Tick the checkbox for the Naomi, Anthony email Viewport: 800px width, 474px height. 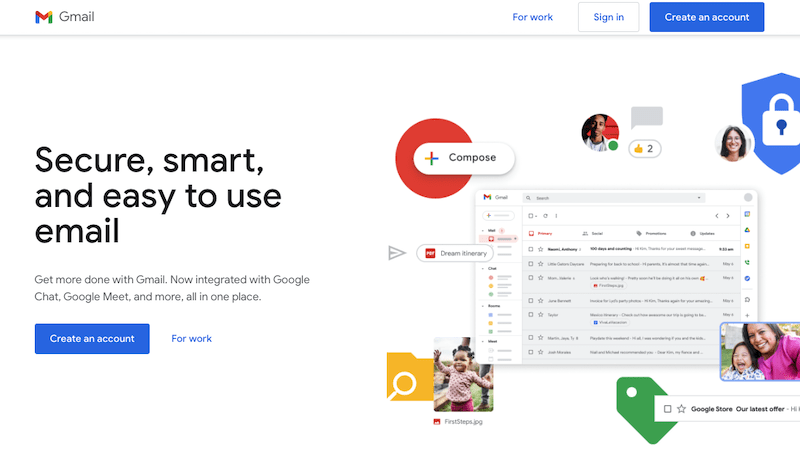coord(531,249)
